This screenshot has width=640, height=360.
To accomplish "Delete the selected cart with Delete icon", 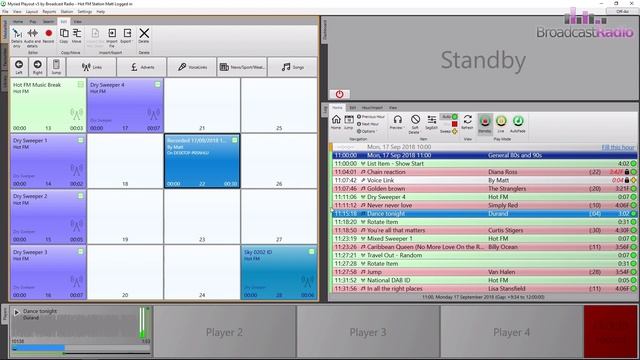I will [x=144, y=35].
